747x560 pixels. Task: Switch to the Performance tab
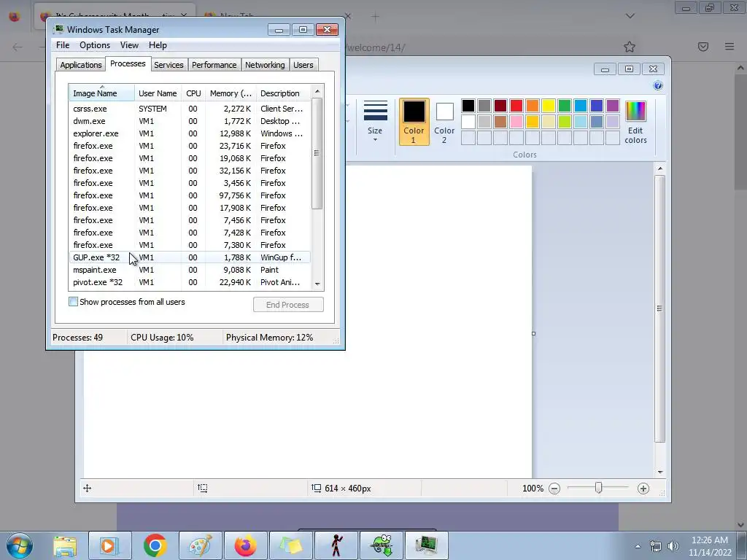(x=214, y=65)
